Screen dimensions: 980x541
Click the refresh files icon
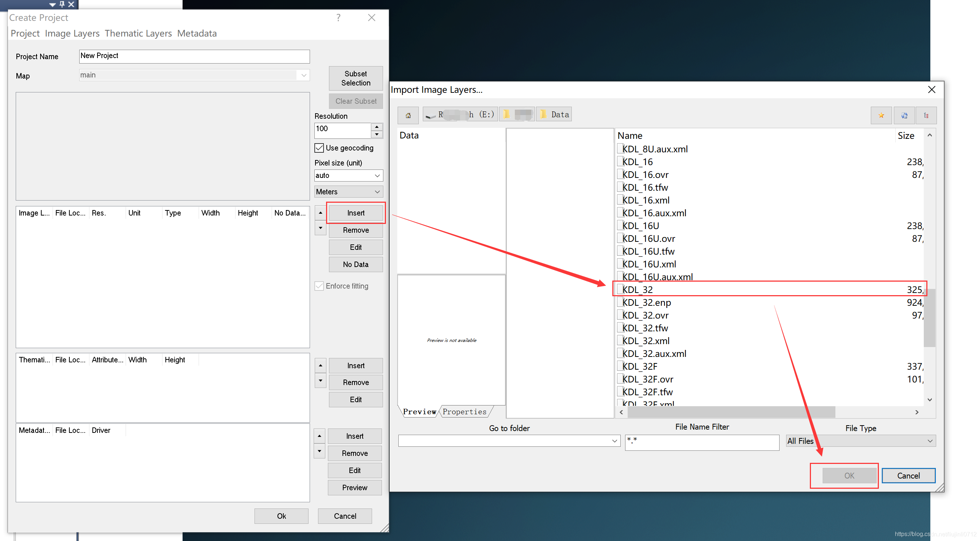(x=904, y=115)
